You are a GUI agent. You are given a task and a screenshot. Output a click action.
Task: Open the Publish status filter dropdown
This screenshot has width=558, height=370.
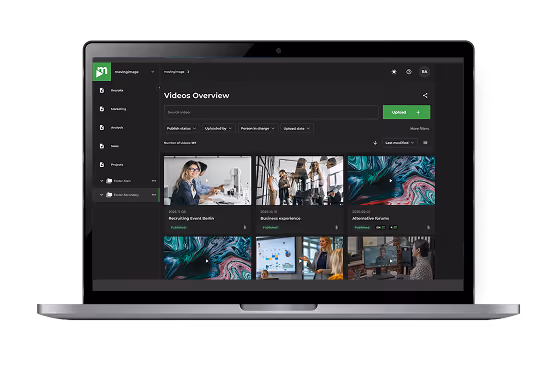coord(181,128)
